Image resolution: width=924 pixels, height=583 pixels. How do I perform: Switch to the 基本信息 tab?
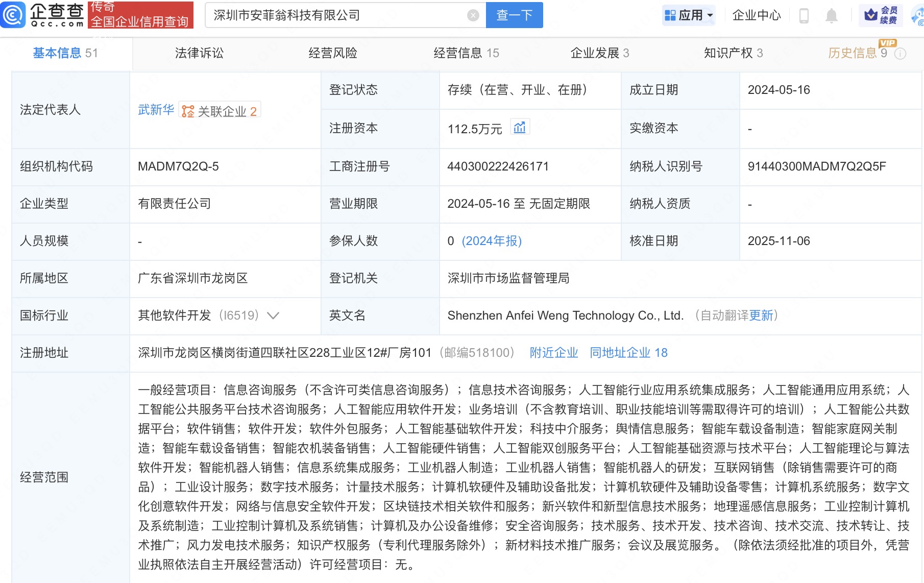(65, 53)
